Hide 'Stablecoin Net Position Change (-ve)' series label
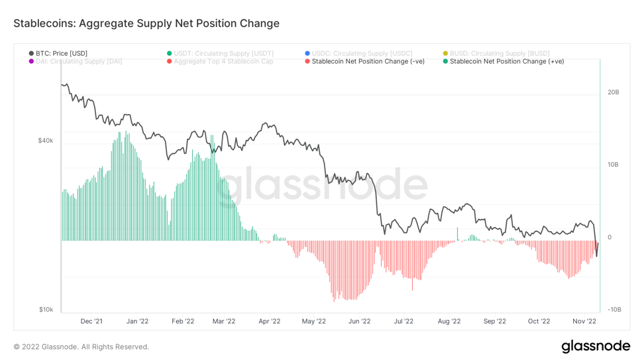 (368, 62)
